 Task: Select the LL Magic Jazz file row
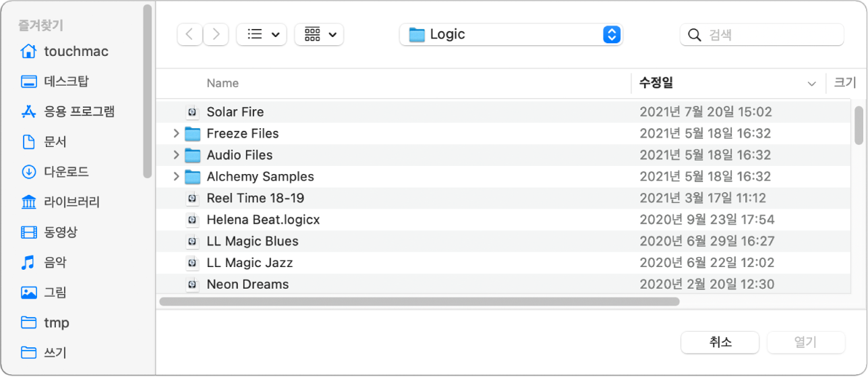coord(250,263)
